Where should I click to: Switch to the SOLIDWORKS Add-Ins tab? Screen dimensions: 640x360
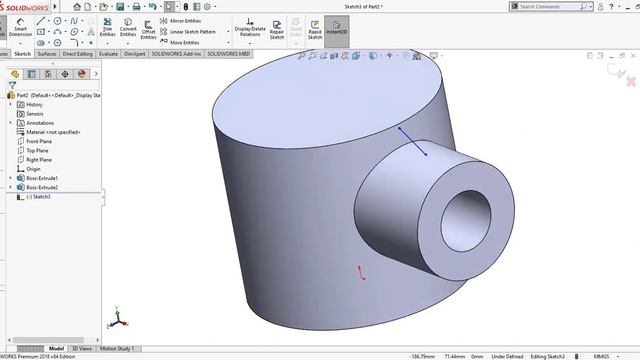[176, 54]
